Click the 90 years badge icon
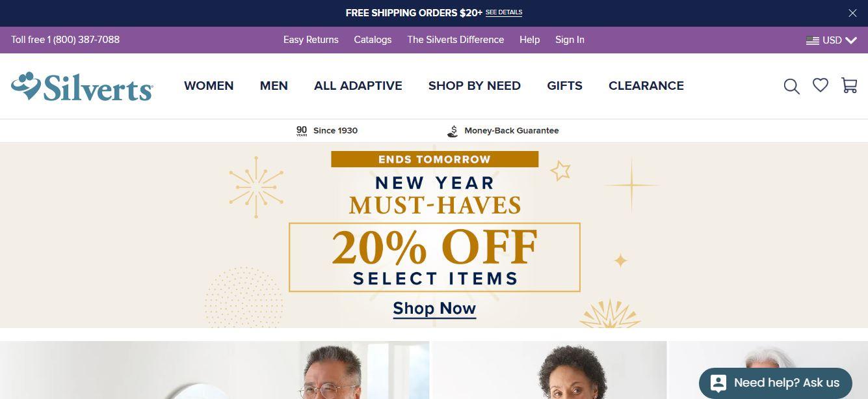 [302, 131]
